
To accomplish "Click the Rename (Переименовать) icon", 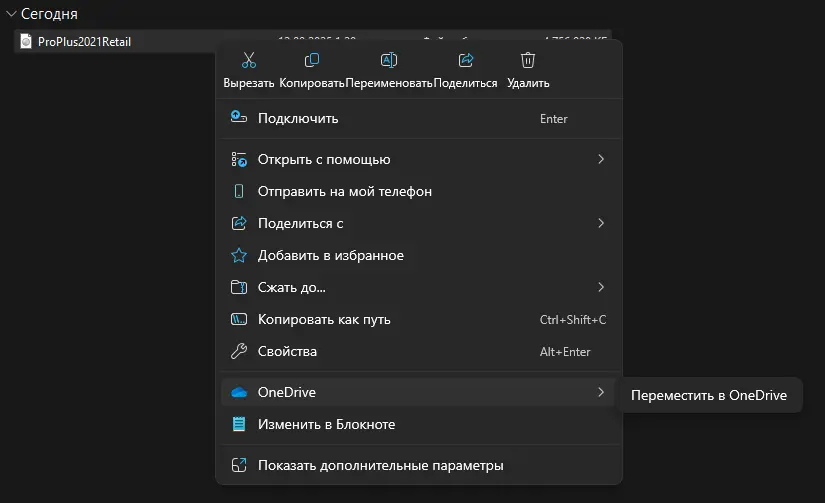I will point(389,61).
